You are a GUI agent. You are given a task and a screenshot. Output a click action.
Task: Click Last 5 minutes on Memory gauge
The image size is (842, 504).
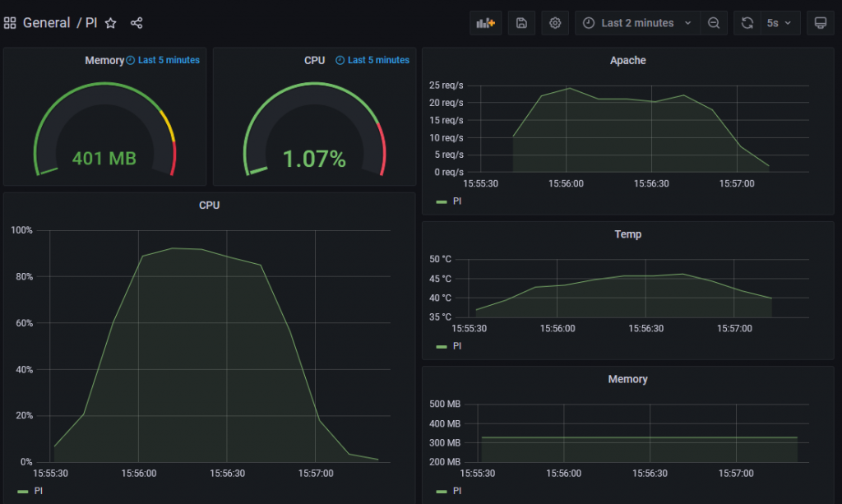click(x=168, y=60)
